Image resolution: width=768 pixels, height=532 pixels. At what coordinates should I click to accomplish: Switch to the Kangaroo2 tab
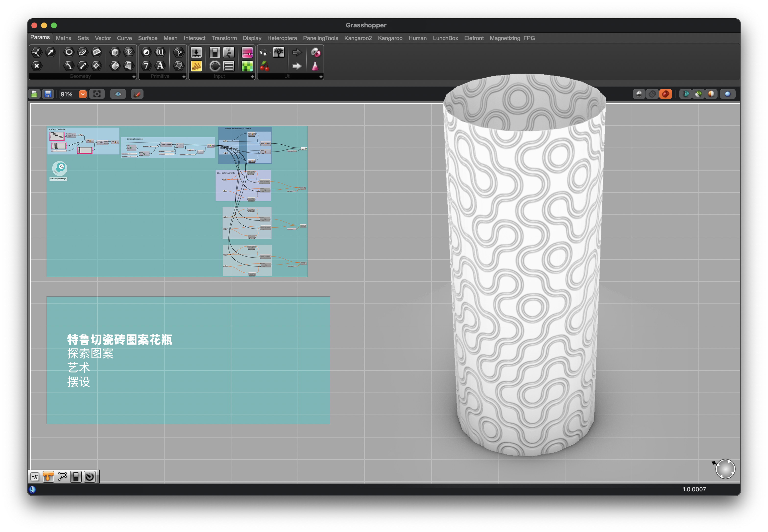coord(358,38)
